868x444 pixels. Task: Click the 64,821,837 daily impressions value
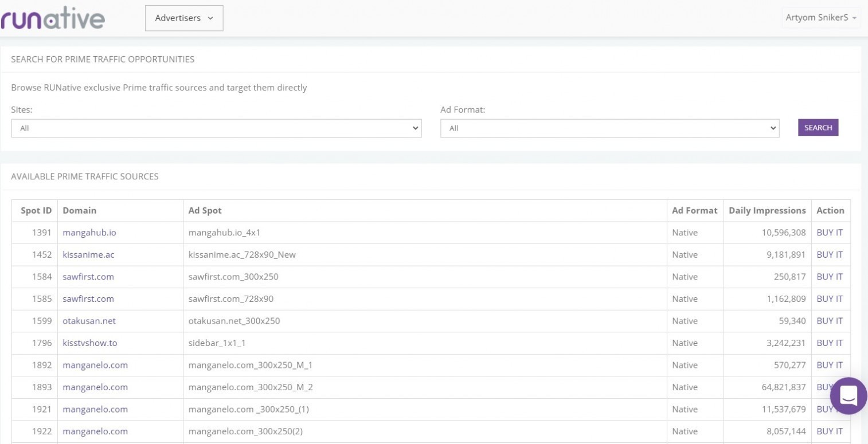coord(784,387)
